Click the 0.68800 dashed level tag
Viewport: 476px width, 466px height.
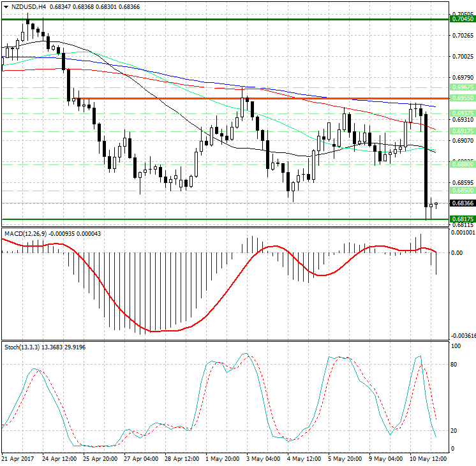point(462,164)
